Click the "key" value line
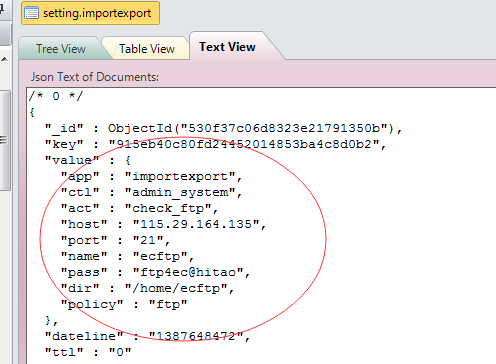The width and height of the screenshot is (496, 364). [x=215, y=144]
